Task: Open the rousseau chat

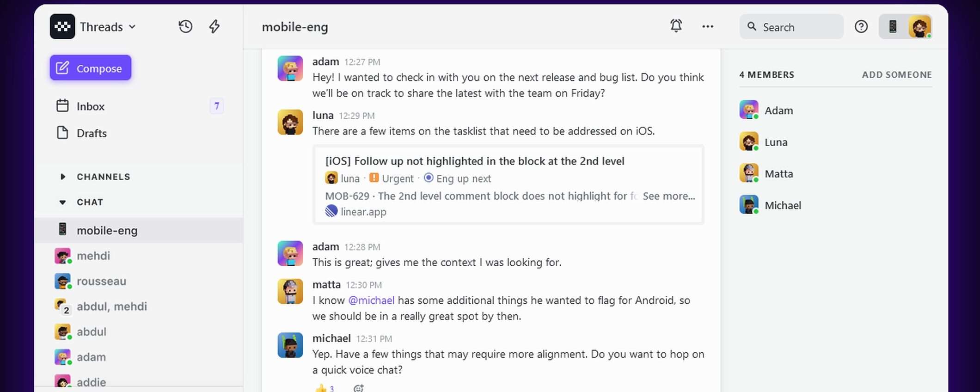Action: coord(101,281)
